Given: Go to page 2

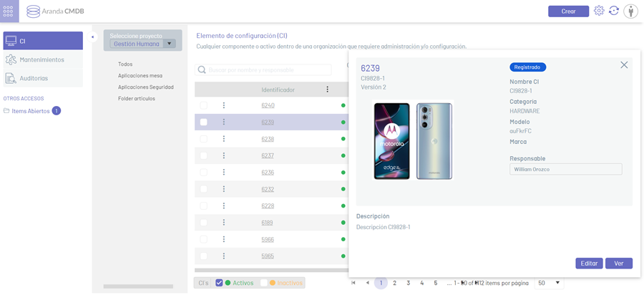Looking at the screenshot, I should click(394, 283).
